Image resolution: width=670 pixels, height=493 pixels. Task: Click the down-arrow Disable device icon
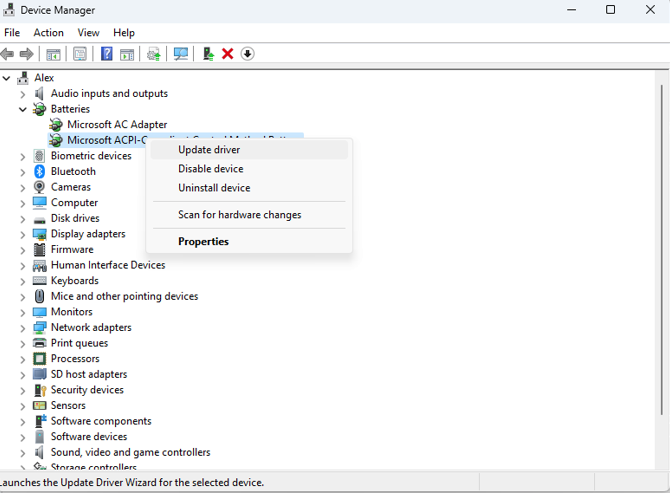click(247, 54)
